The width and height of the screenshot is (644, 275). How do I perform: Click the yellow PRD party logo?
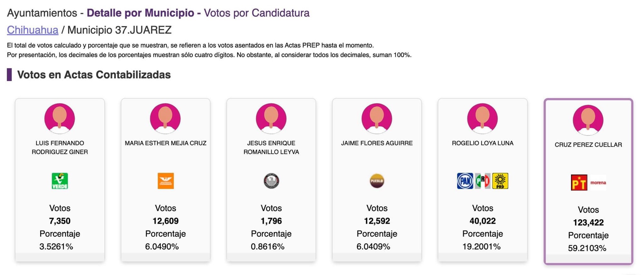tap(500, 181)
